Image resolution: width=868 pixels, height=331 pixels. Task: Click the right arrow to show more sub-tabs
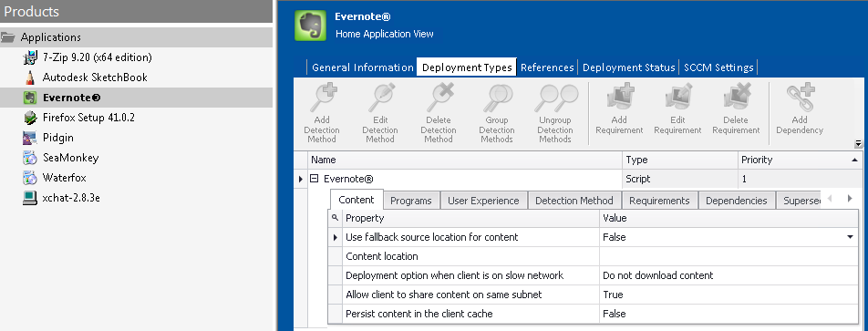tap(850, 198)
